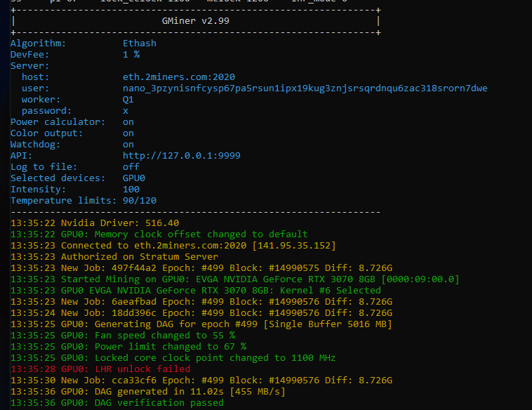Image resolution: width=532 pixels, height=410 pixels.
Task: Click the password value x
Action: 126,111
